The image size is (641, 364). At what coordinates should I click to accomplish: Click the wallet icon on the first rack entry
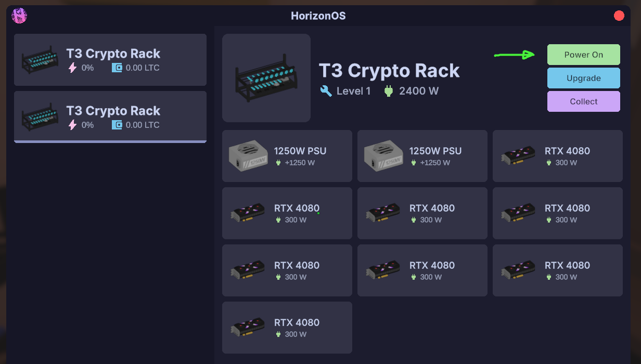point(117,68)
